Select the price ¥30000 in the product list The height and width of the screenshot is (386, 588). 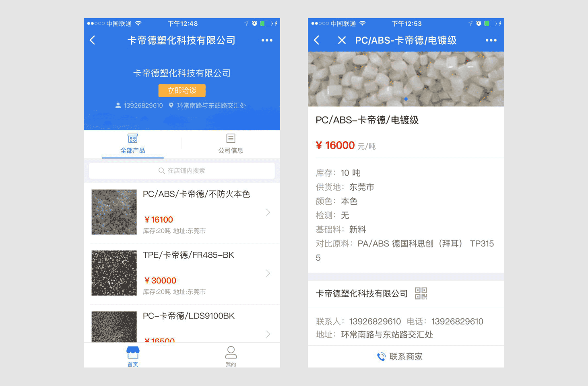coord(160,281)
